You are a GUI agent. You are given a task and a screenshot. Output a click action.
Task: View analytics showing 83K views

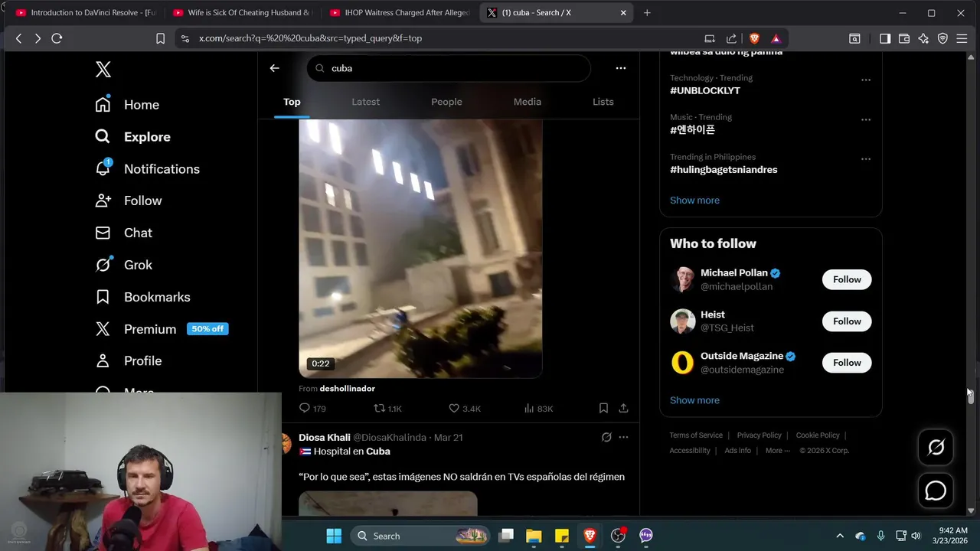tap(538, 409)
